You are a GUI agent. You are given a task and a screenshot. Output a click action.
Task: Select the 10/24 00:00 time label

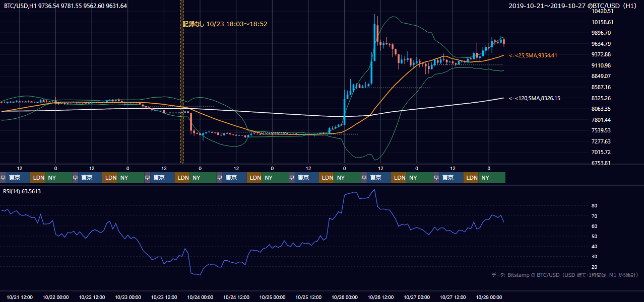point(200,297)
